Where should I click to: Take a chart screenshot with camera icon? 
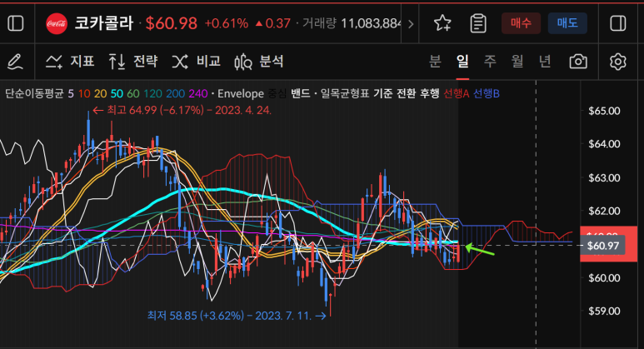click(578, 62)
